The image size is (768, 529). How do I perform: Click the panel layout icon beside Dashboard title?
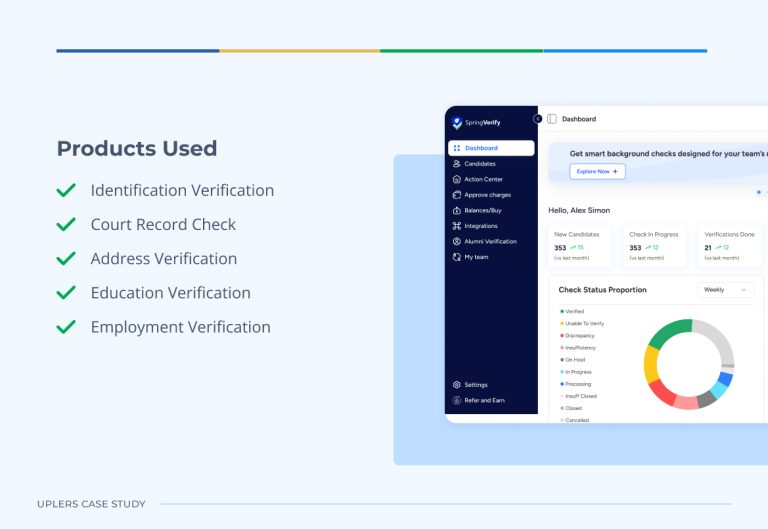click(552, 119)
